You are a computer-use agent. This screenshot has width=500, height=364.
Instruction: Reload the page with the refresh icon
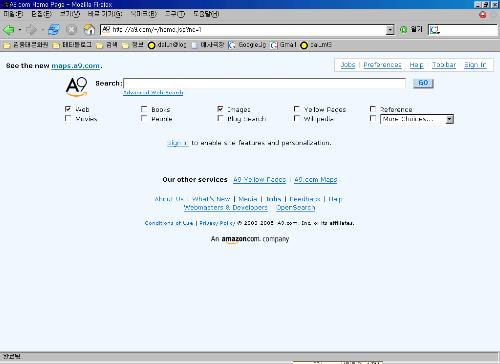click(54, 30)
